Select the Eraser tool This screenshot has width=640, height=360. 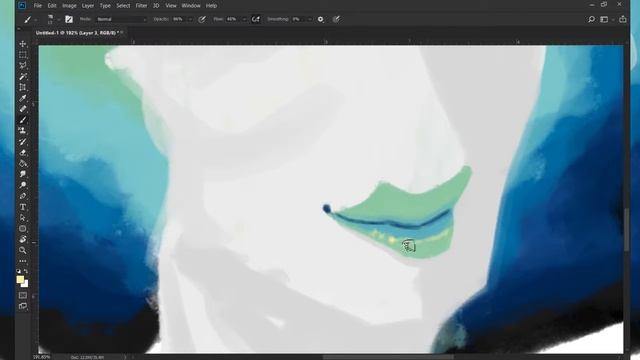[23, 153]
